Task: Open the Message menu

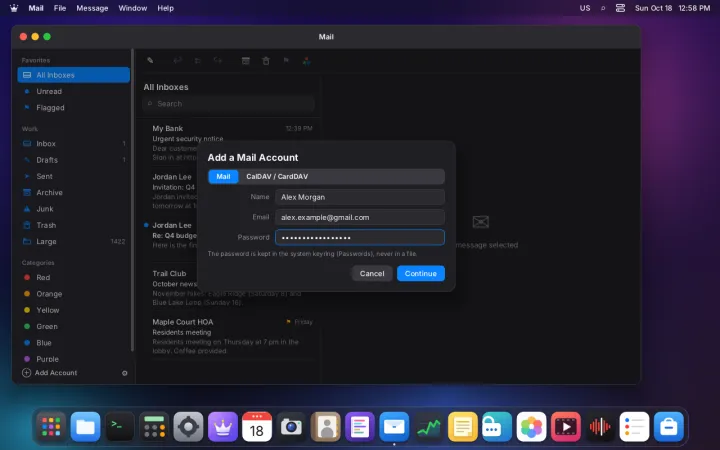Action: coord(92,8)
